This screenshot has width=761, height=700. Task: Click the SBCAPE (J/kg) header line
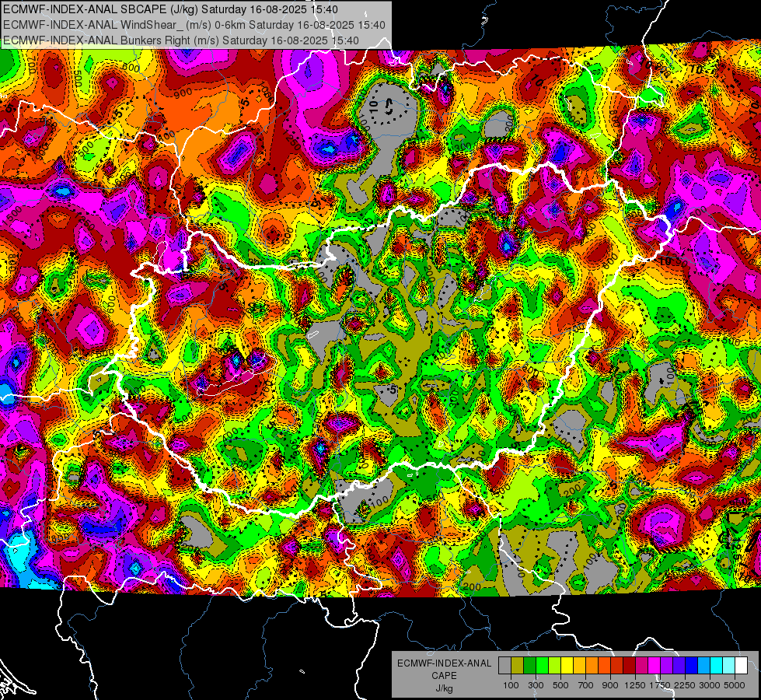[170, 9]
